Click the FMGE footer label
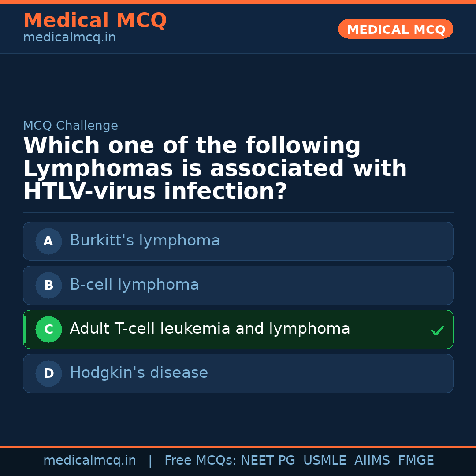Image resolution: width=476 pixels, height=476 pixels. coord(416,461)
